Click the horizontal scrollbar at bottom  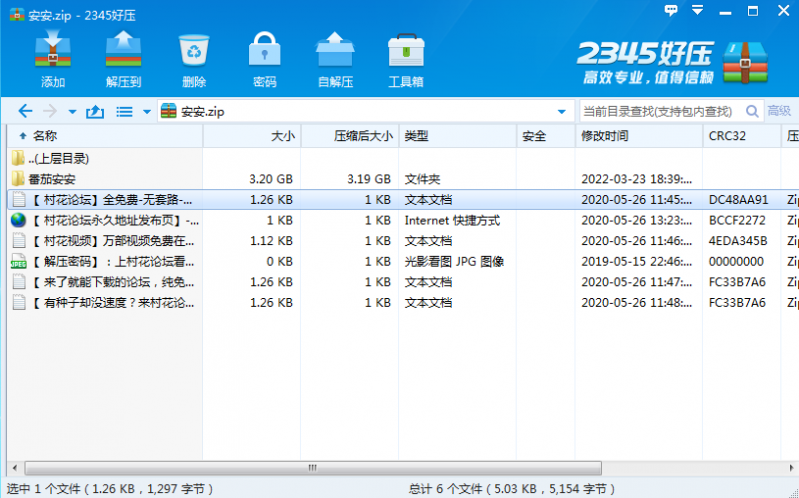[310, 468]
